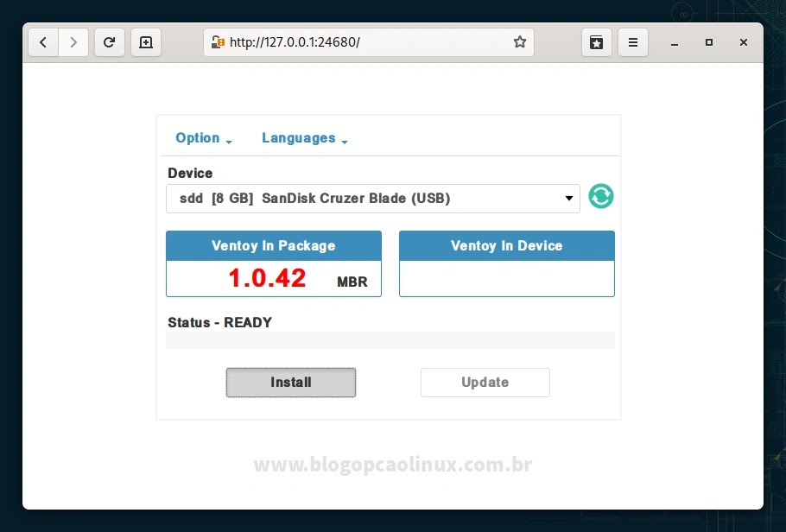Click the Device label
Image resolution: width=786 pixels, height=532 pixels.
point(190,173)
